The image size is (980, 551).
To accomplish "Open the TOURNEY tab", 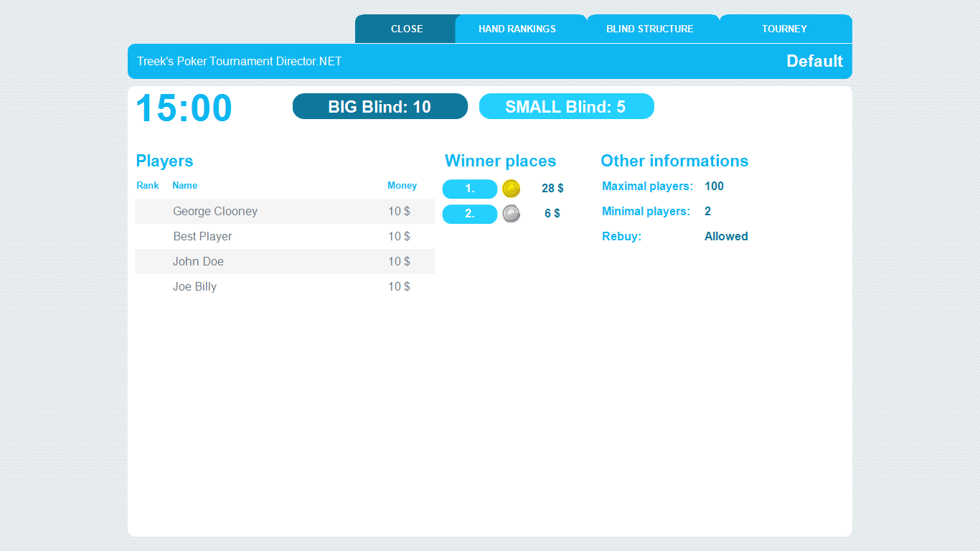I will (x=786, y=29).
